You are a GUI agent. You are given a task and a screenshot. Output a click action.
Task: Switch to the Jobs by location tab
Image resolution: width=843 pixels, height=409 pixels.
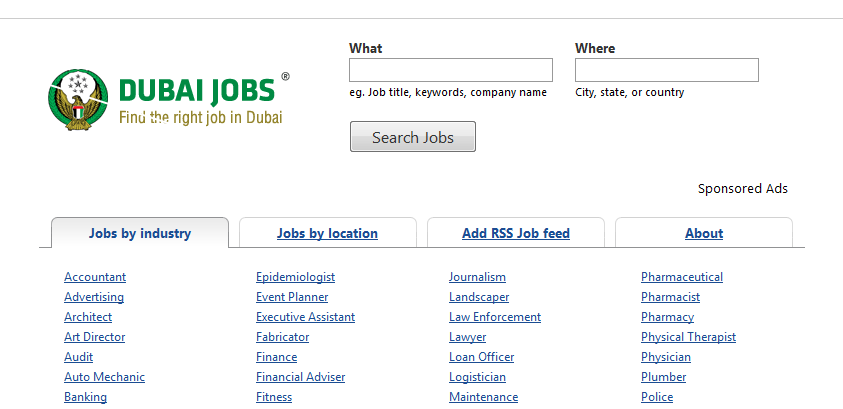(327, 233)
